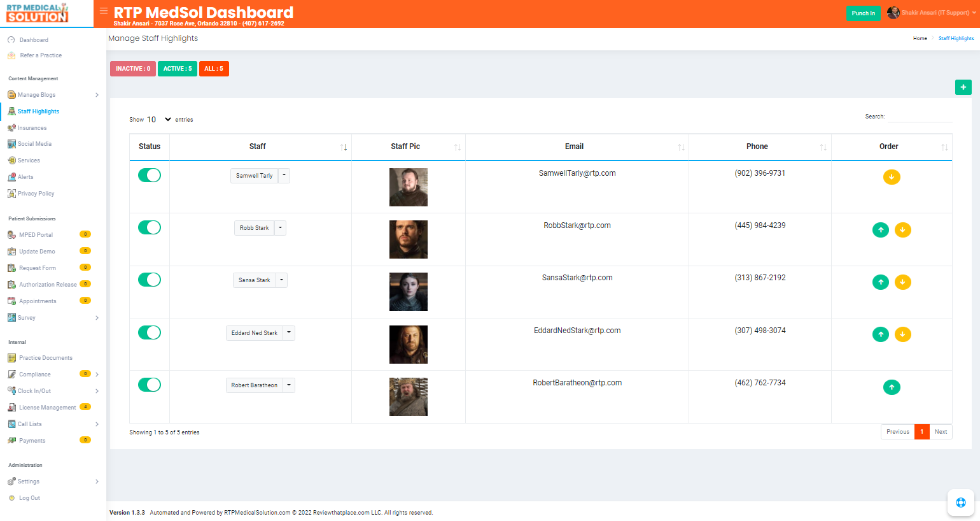Toggle Robb Stark status switch
Image resolution: width=980 pixels, height=521 pixels.
click(150, 227)
